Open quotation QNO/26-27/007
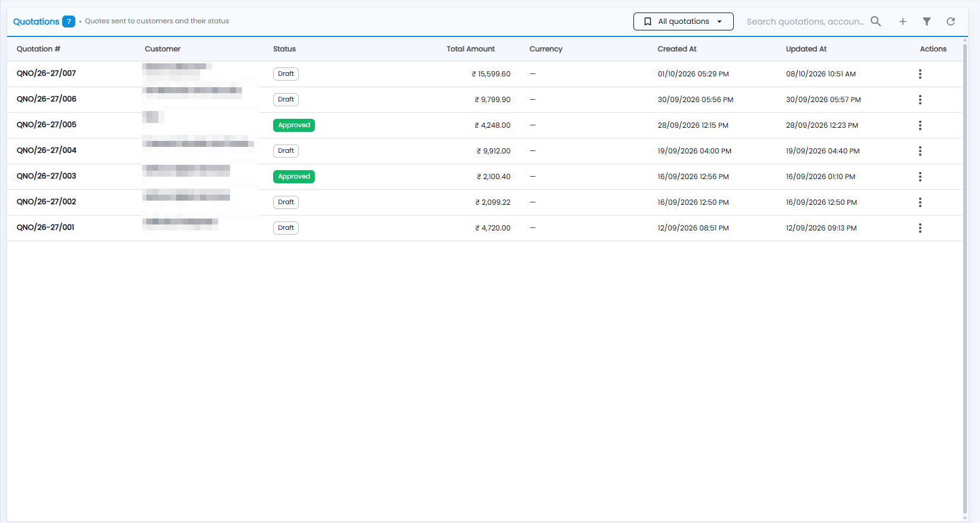 click(x=46, y=73)
